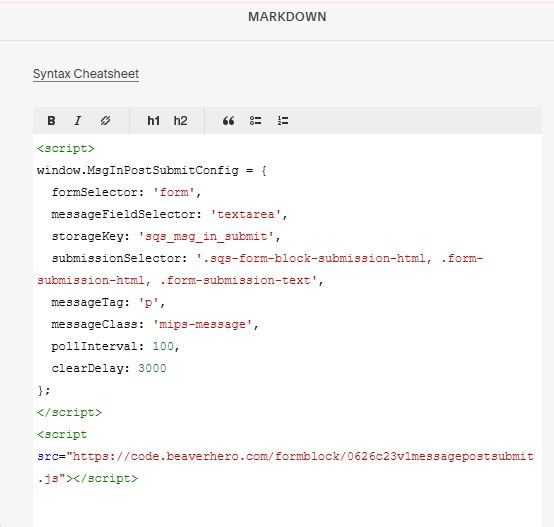Click the clearDelay value 3000

[x=152, y=368]
